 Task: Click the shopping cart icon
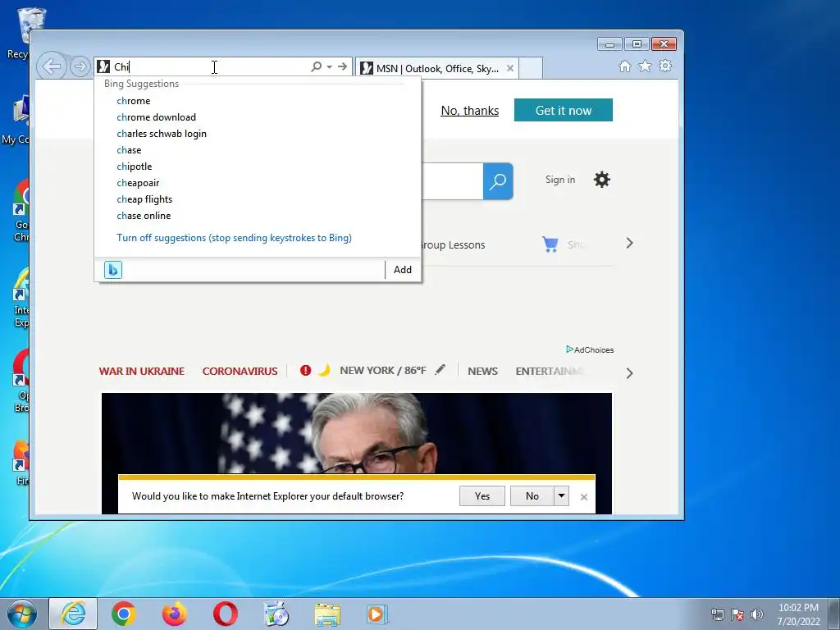[x=550, y=244]
